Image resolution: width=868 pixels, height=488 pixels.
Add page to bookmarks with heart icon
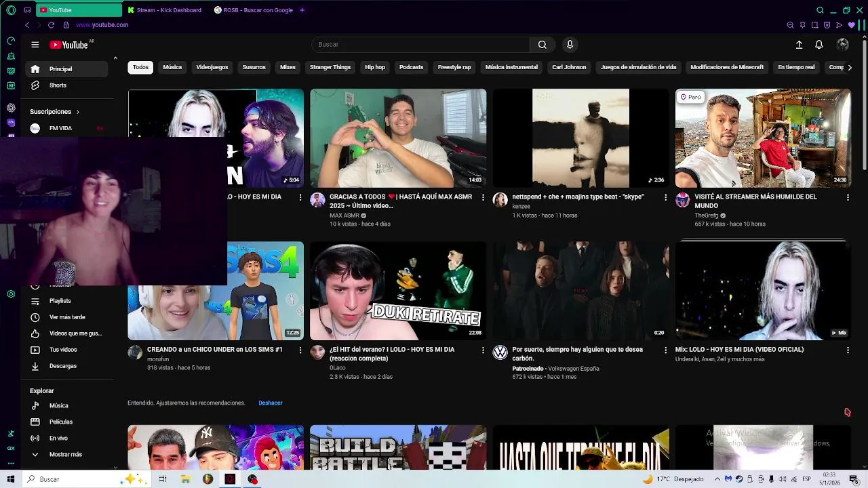click(x=852, y=25)
